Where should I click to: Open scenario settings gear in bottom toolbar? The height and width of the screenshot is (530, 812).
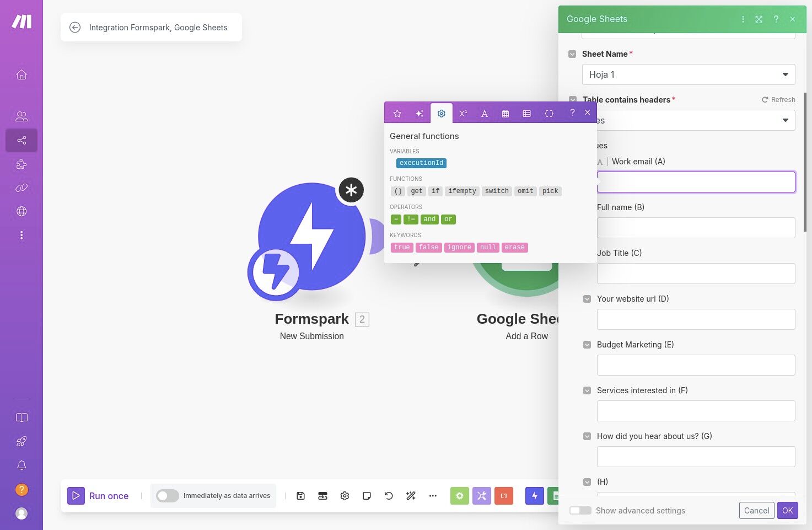pos(345,496)
